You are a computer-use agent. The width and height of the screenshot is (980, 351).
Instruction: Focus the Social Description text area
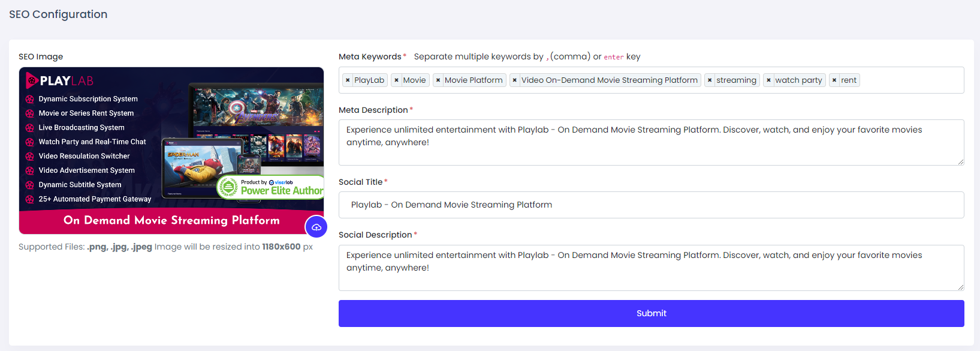[x=651, y=268]
